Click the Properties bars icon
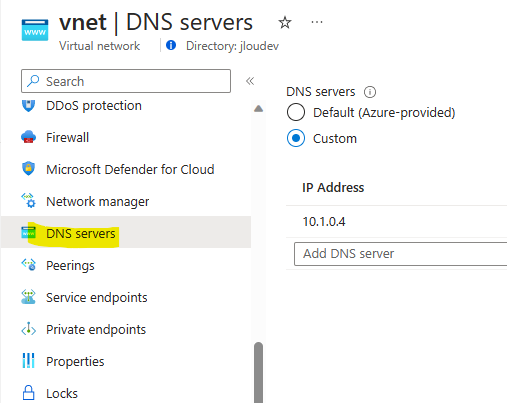Screen dimensions: 507x403 click(x=28, y=361)
